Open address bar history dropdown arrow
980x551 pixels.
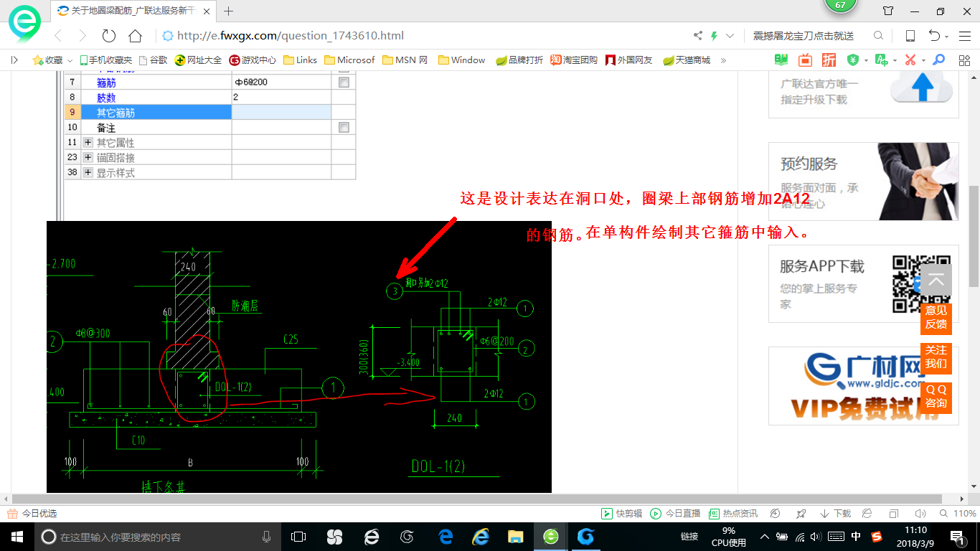[730, 36]
